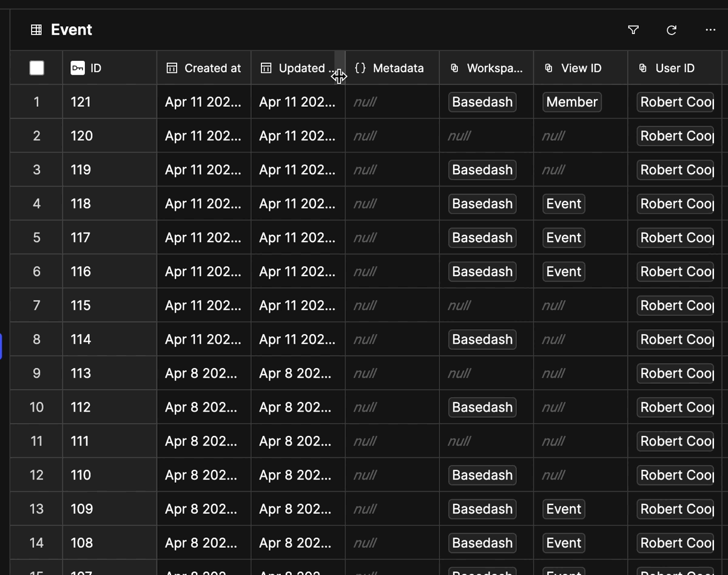This screenshot has width=728, height=575.
Task: Click the Workspace column header
Action: pyautogui.click(x=494, y=68)
